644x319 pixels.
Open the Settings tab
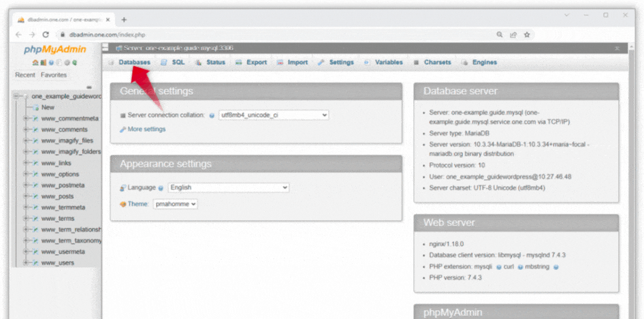tap(341, 63)
